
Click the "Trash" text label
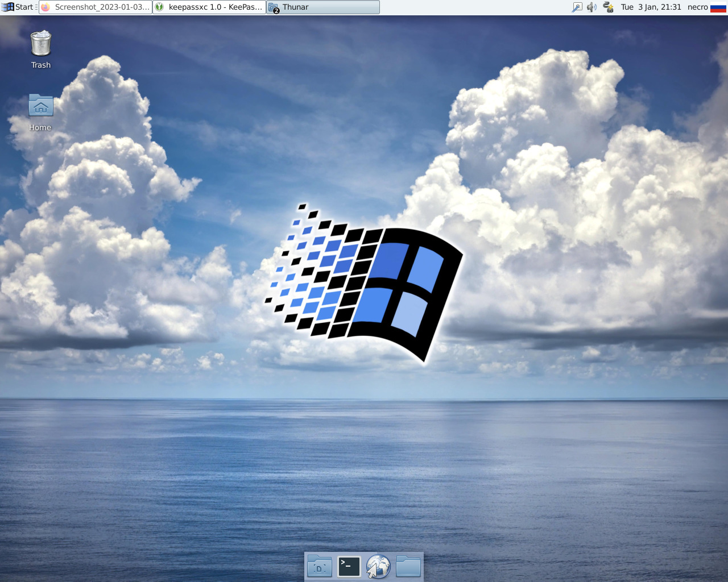(x=40, y=65)
